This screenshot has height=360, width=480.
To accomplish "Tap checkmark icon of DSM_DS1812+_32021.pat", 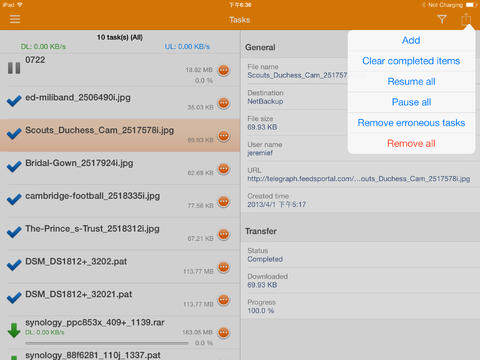I will point(14,297).
